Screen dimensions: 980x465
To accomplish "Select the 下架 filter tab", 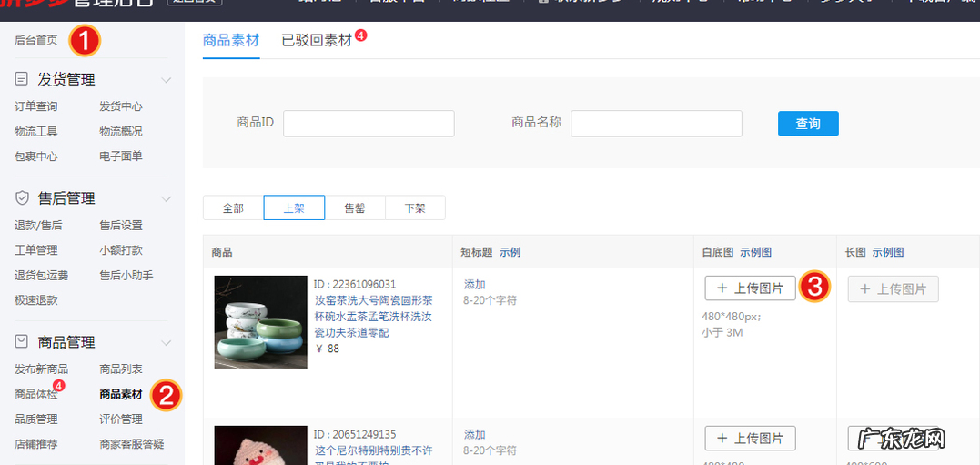I will tap(415, 207).
